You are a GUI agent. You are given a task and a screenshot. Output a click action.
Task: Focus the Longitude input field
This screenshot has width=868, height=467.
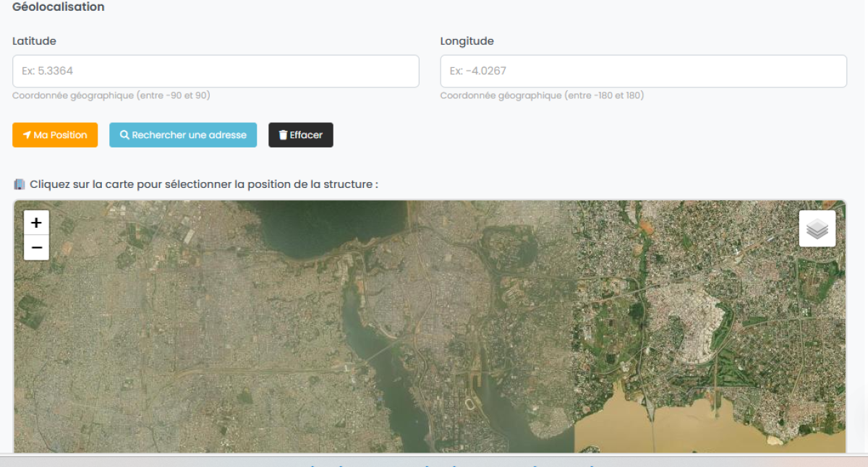click(x=643, y=72)
